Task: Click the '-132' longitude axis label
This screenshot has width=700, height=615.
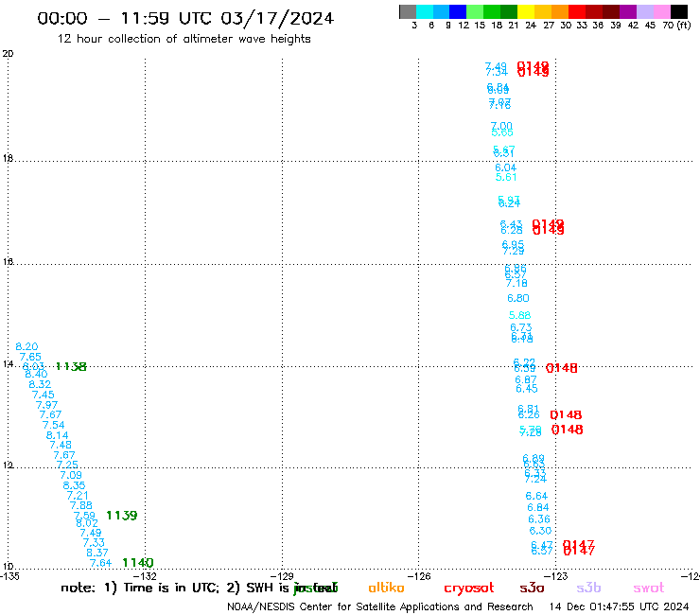Action: click(145, 576)
